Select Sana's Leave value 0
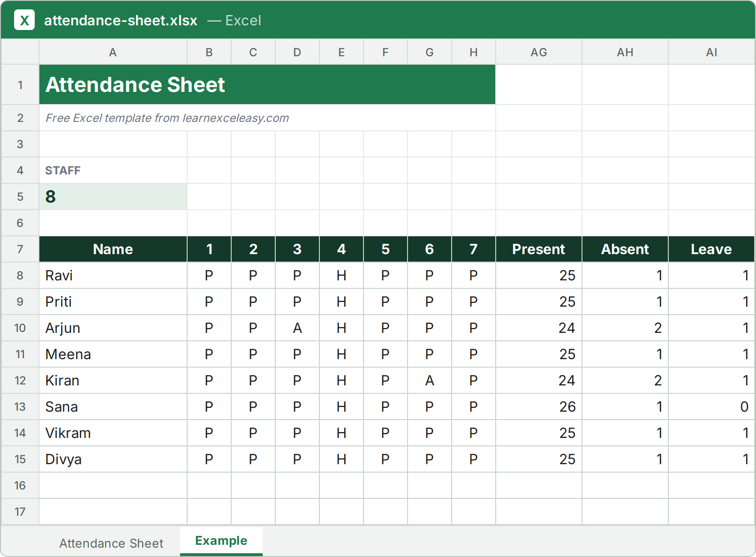Image resolution: width=756 pixels, height=557 pixels. 711,406
